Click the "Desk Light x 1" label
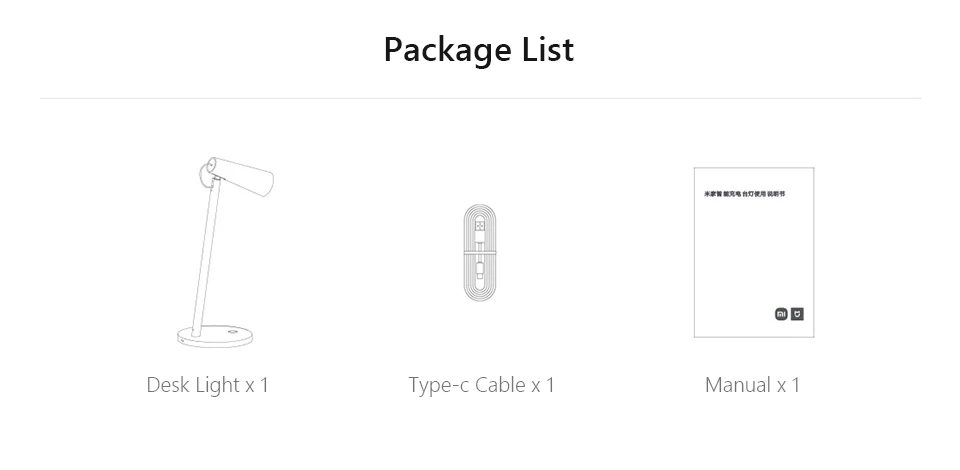The image size is (960, 470). click(207, 385)
